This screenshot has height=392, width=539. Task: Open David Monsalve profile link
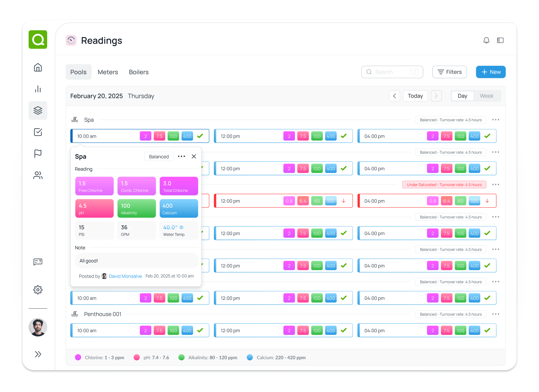[125, 276]
